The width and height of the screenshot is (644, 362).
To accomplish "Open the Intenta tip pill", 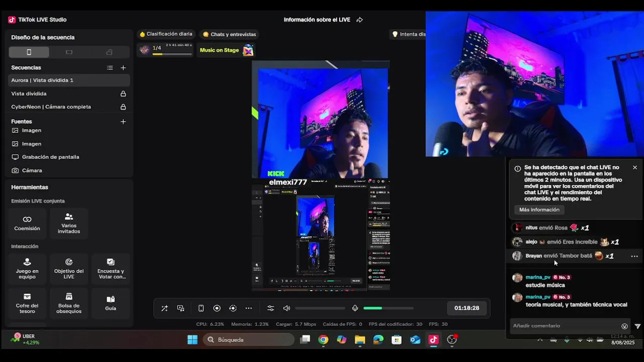I will (x=408, y=34).
